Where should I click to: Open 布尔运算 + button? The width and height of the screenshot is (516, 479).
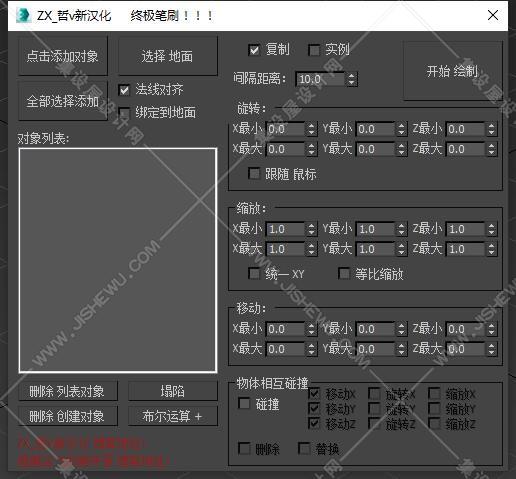pyautogui.click(x=173, y=416)
